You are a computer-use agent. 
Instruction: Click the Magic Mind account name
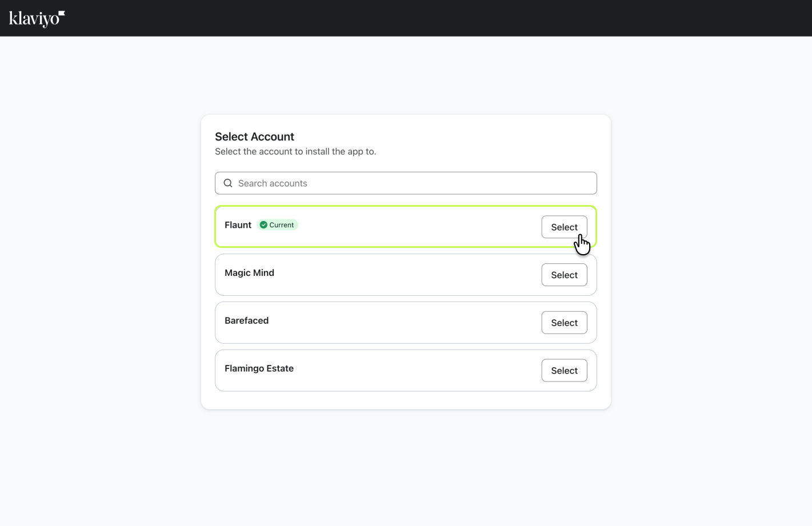[249, 273]
